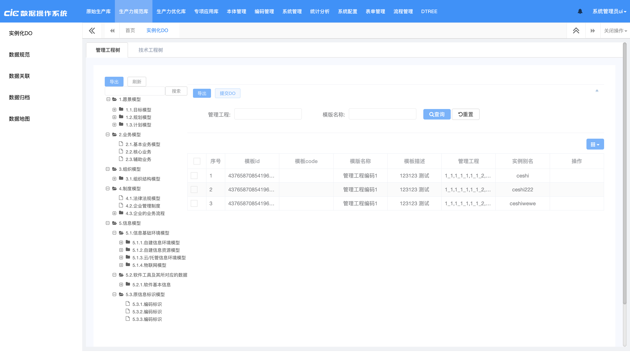Click the notification bell icon

coord(580,11)
